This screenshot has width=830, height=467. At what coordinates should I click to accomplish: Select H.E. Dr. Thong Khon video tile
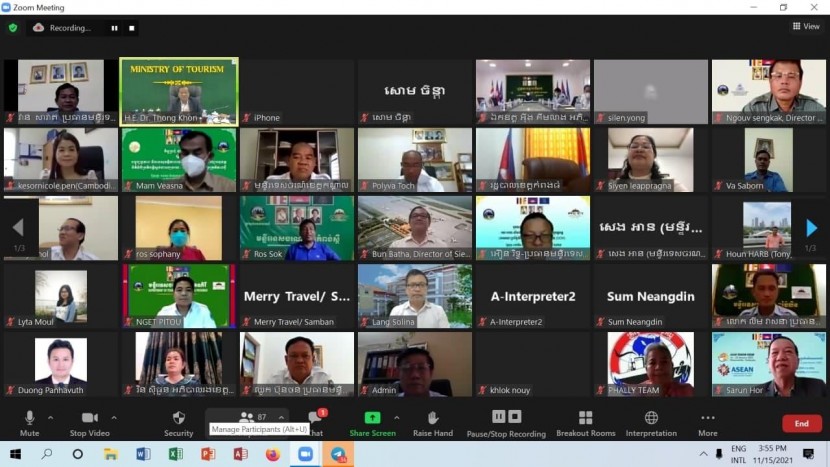click(x=179, y=91)
